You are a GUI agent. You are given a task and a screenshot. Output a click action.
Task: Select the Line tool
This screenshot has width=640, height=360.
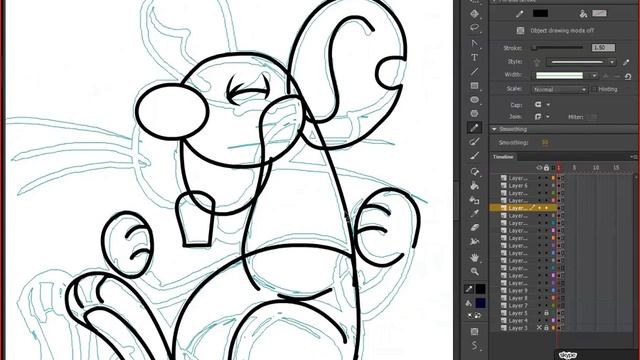[x=474, y=72]
